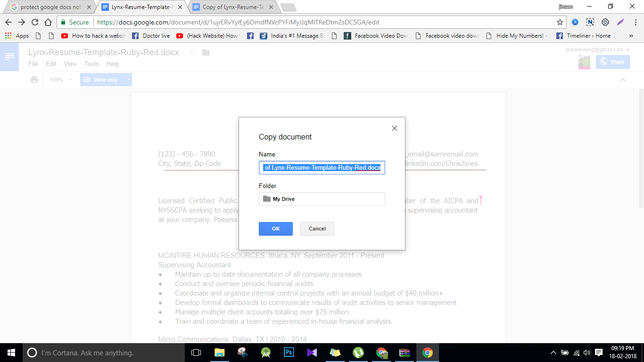Click the print icon
644x362 pixels.
point(34,80)
